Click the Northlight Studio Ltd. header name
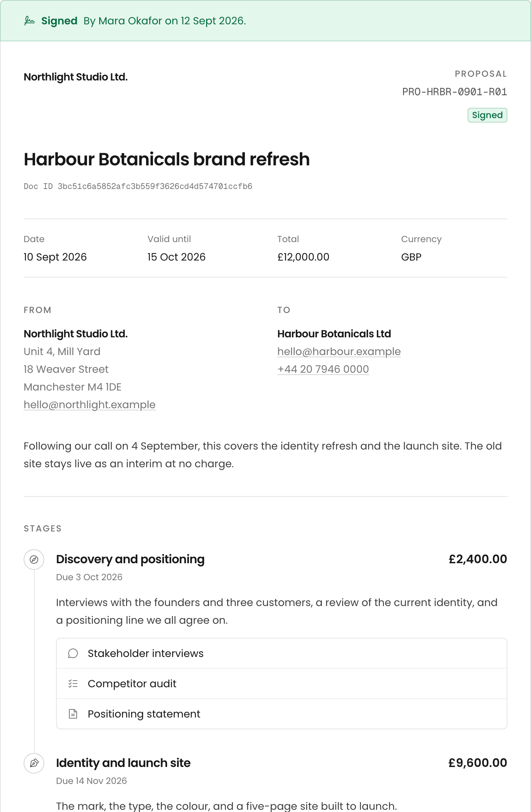This screenshot has height=812, width=531. [x=76, y=77]
